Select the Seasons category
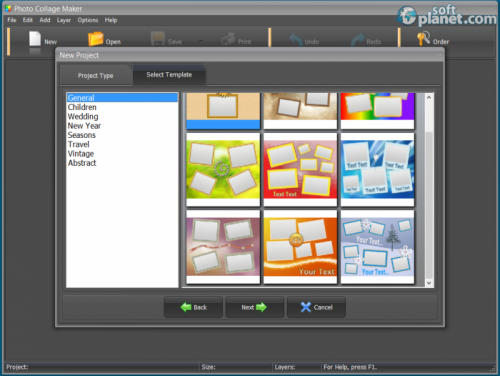Image resolution: width=500 pixels, height=376 pixels. point(122,135)
